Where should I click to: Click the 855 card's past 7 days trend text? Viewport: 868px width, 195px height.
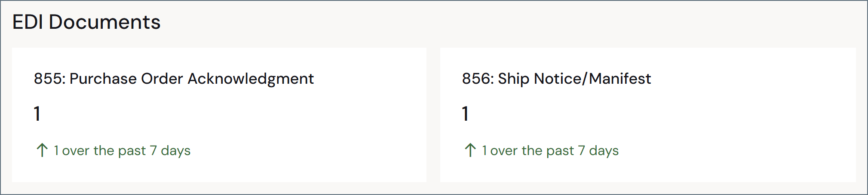(x=122, y=151)
